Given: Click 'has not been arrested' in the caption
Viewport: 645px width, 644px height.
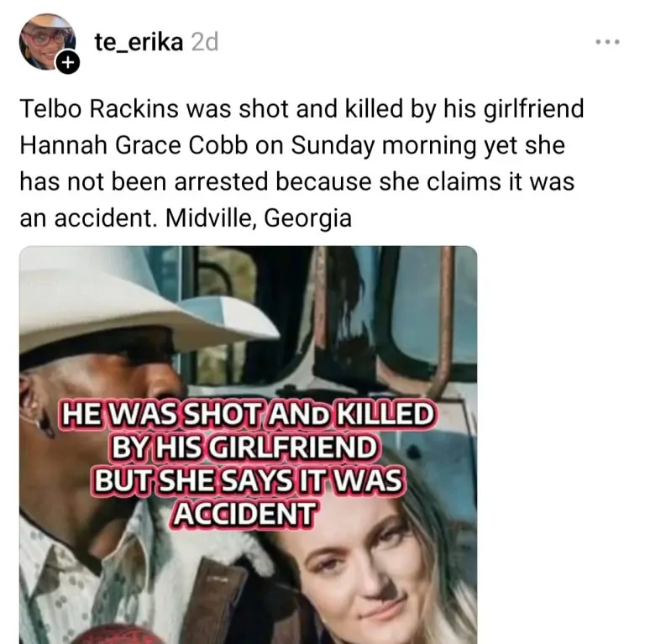Looking at the screenshot, I should [144, 181].
